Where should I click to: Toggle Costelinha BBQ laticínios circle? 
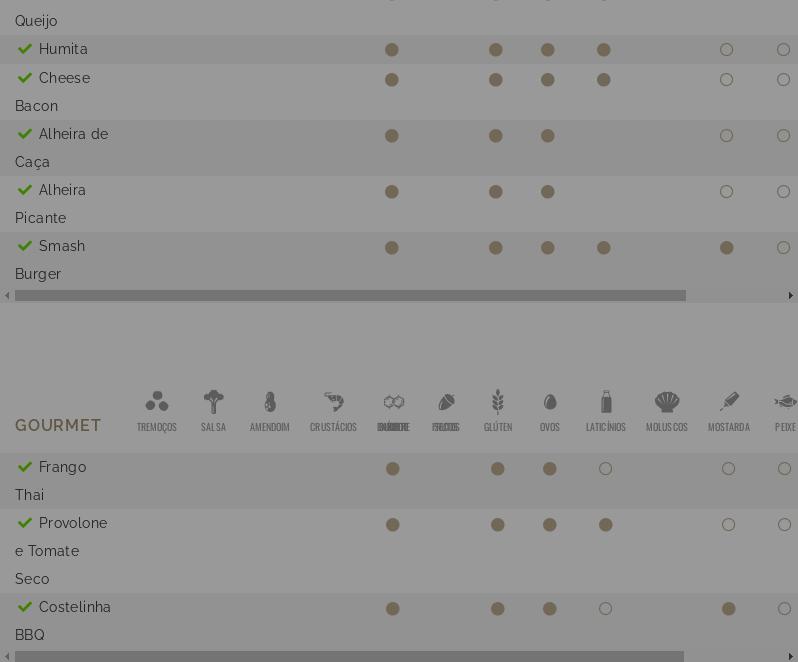605,609
